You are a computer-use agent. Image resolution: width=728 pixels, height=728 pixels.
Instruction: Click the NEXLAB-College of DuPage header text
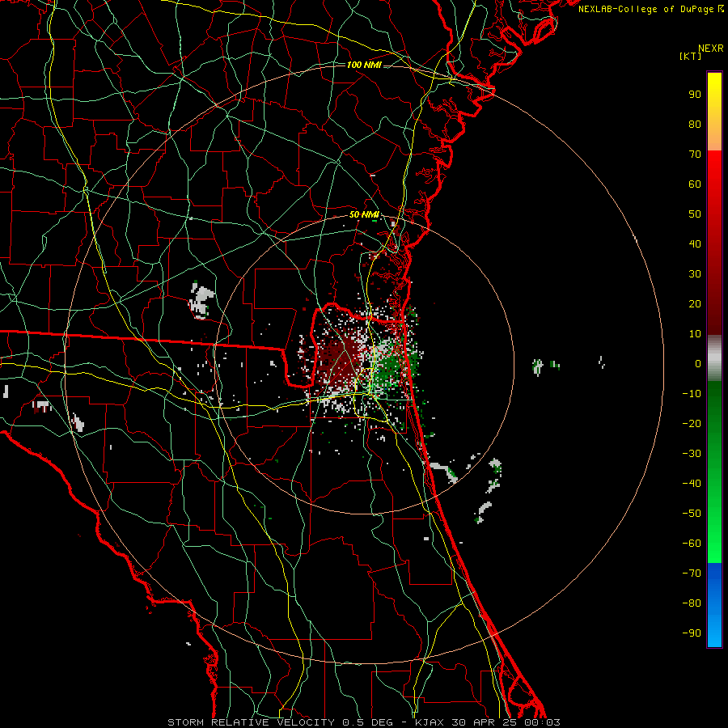[x=647, y=9]
